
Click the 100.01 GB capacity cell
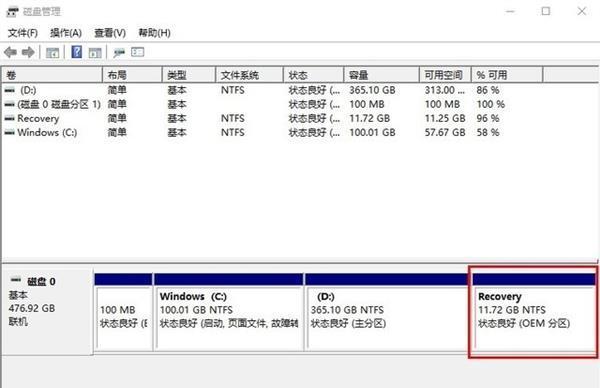[x=372, y=132]
